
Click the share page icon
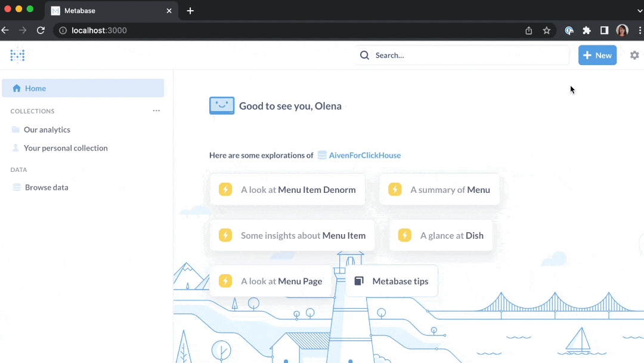(528, 30)
